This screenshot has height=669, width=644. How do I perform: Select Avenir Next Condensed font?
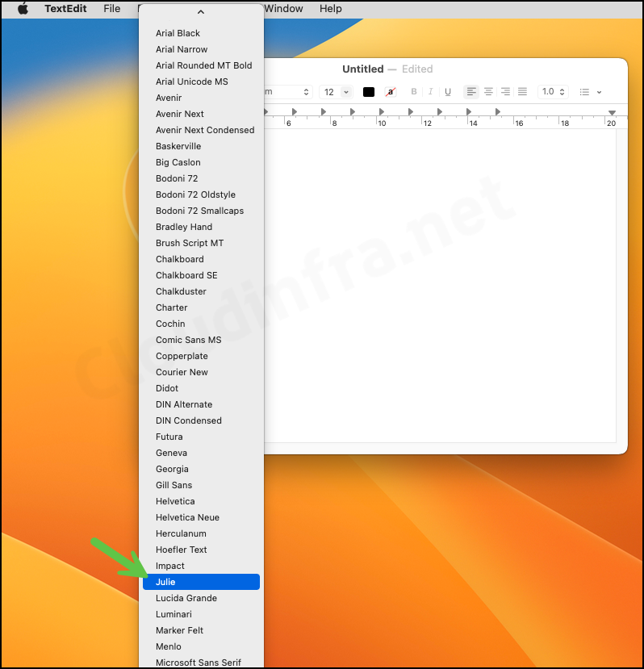click(x=201, y=130)
